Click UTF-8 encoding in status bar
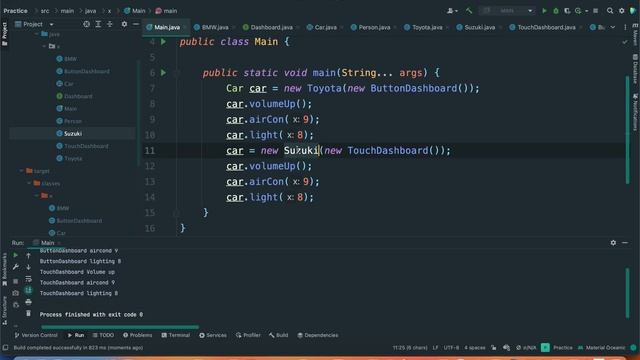This screenshot has height=360, width=640. (x=451, y=348)
